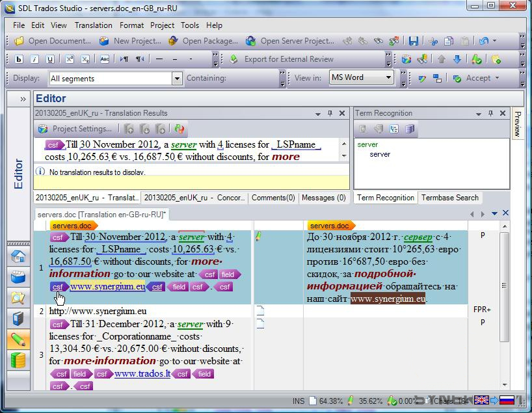This screenshot has height=413, width=532.
Task: Click the Cut scissors icon
Action: [x=433, y=41]
